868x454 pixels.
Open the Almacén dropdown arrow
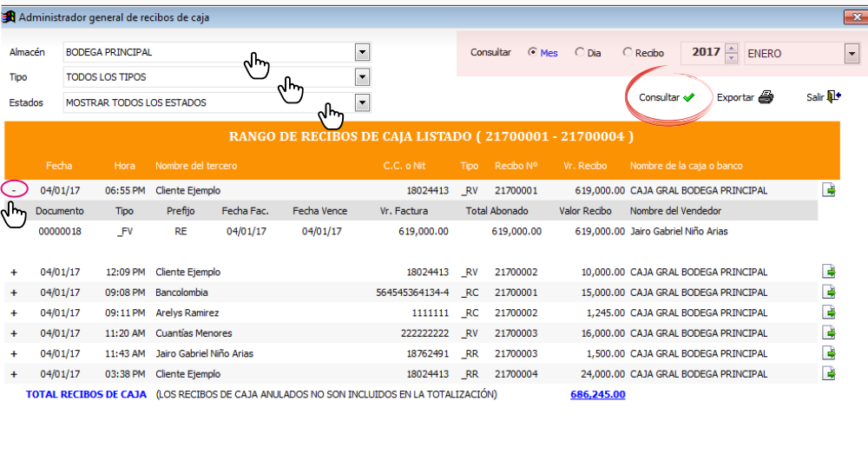[x=362, y=52]
